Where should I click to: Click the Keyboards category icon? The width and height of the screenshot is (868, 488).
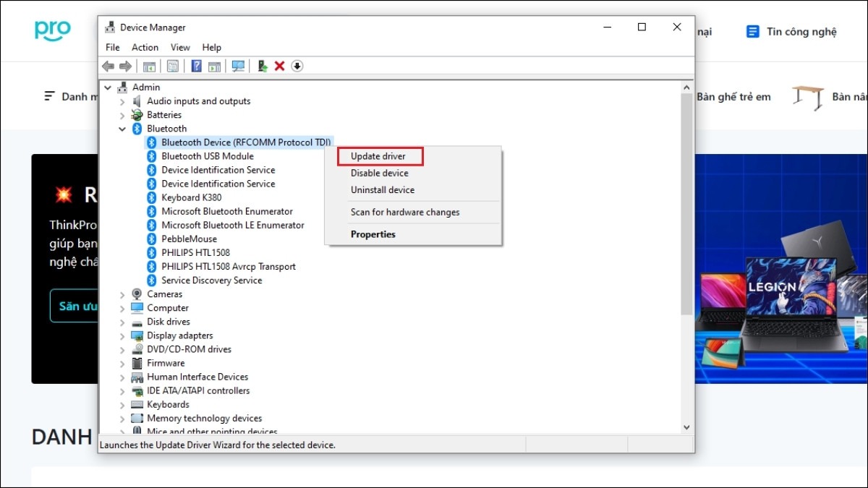pos(137,404)
